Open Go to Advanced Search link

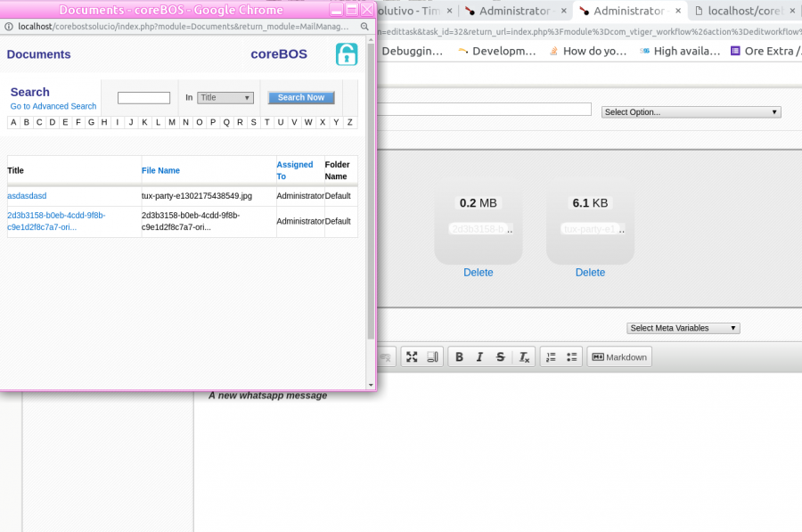pyautogui.click(x=53, y=107)
